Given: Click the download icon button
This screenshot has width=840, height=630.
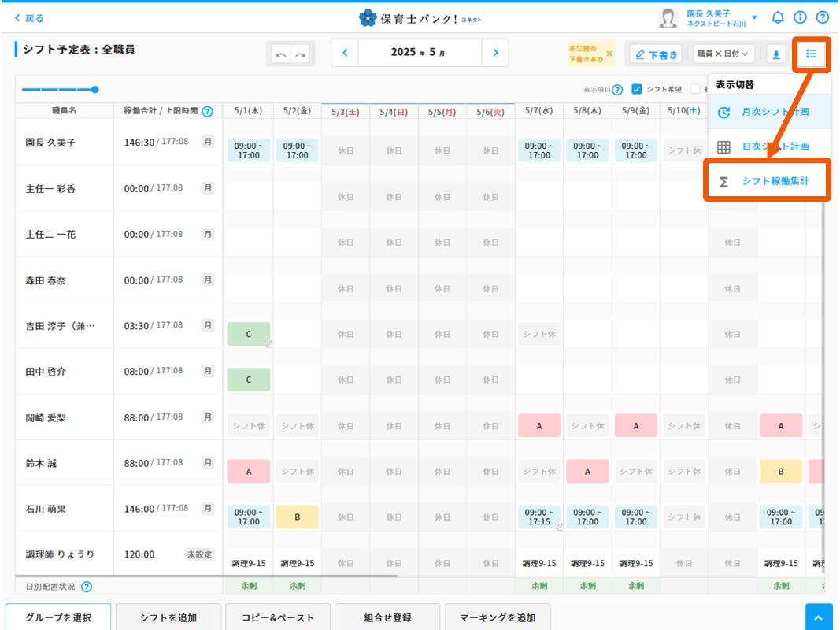Looking at the screenshot, I should pos(776,54).
